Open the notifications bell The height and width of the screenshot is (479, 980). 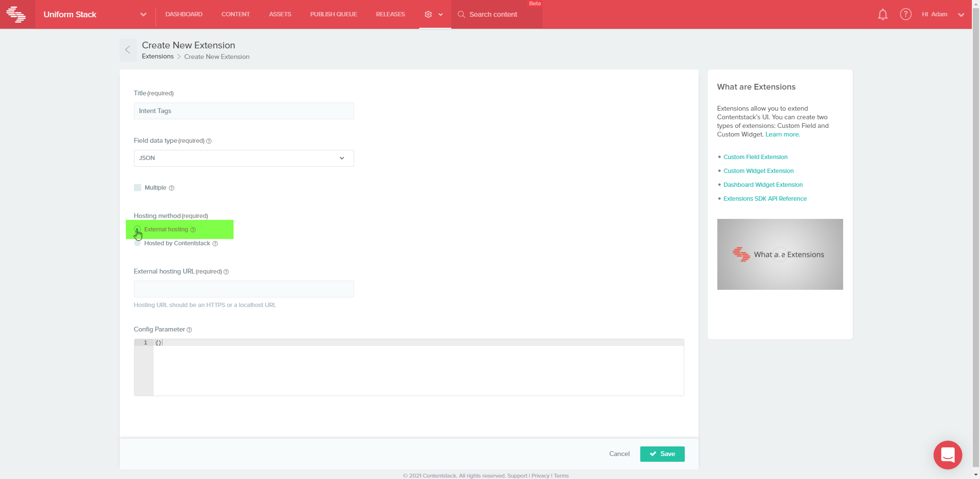(883, 14)
